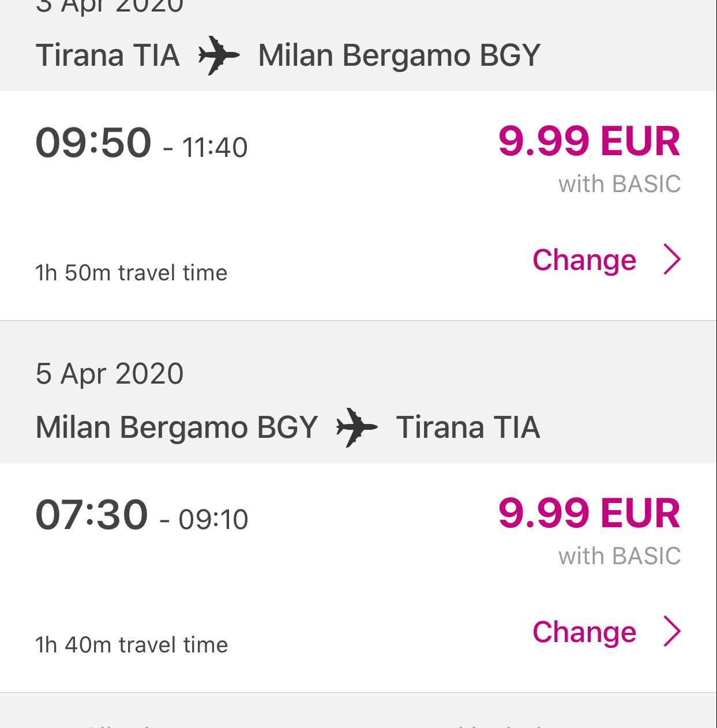The width and height of the screenshot is (717, 728).
Task: Click '1h 50m travel time' text
Action: pos(132,272)
